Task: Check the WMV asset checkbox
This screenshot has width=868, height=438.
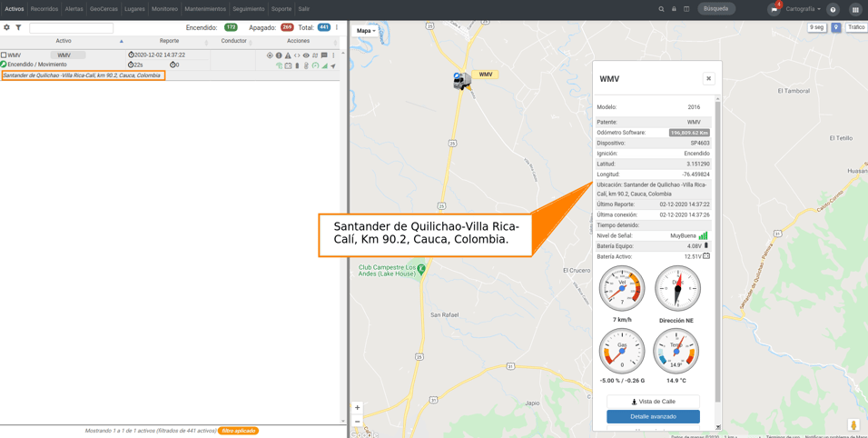Action: 4,55
